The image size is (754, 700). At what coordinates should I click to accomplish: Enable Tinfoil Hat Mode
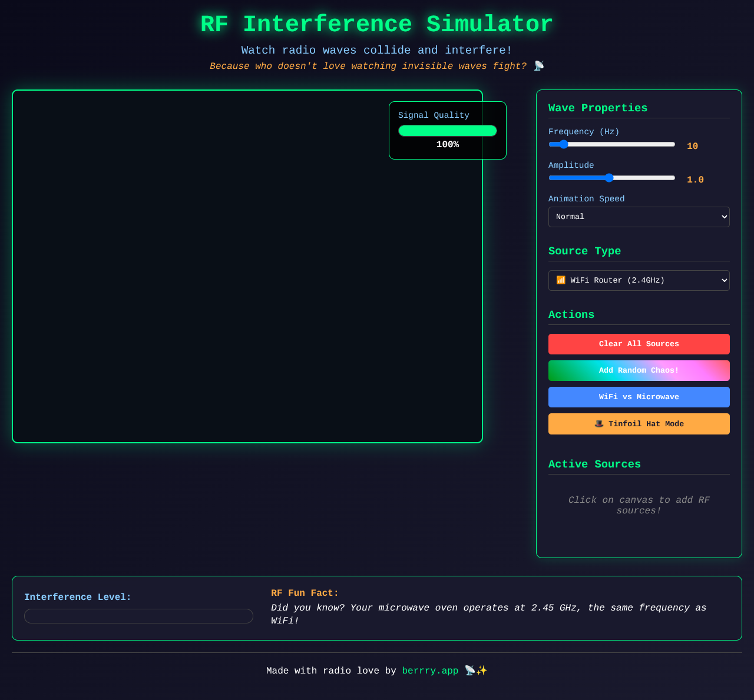639,423
